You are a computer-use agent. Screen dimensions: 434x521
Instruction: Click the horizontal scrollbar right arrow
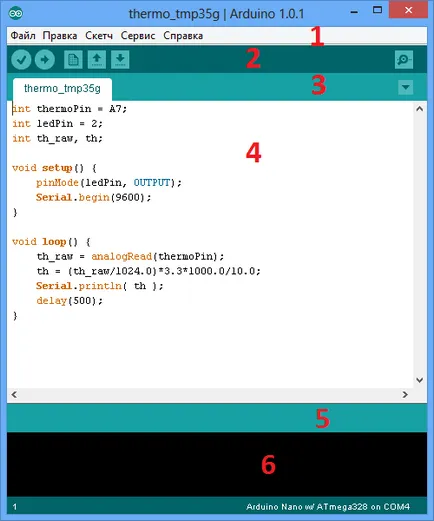click(x=405, y=395)
